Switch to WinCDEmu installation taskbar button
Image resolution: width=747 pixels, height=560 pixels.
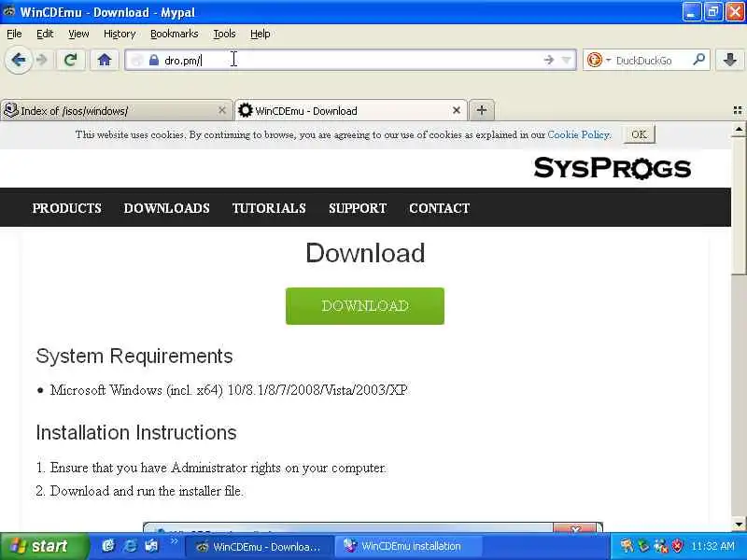(x=410, y=547)
